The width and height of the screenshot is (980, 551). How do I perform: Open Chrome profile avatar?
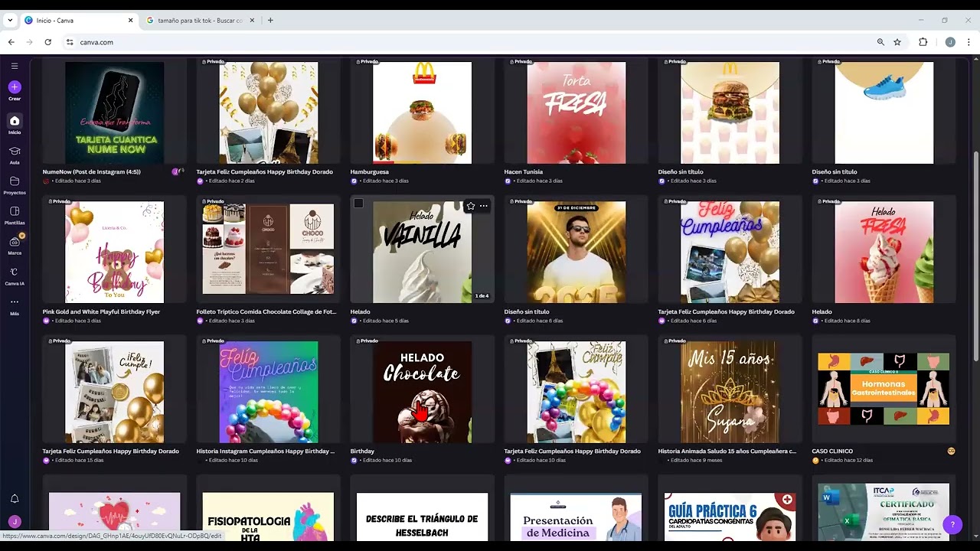(950, 42)
